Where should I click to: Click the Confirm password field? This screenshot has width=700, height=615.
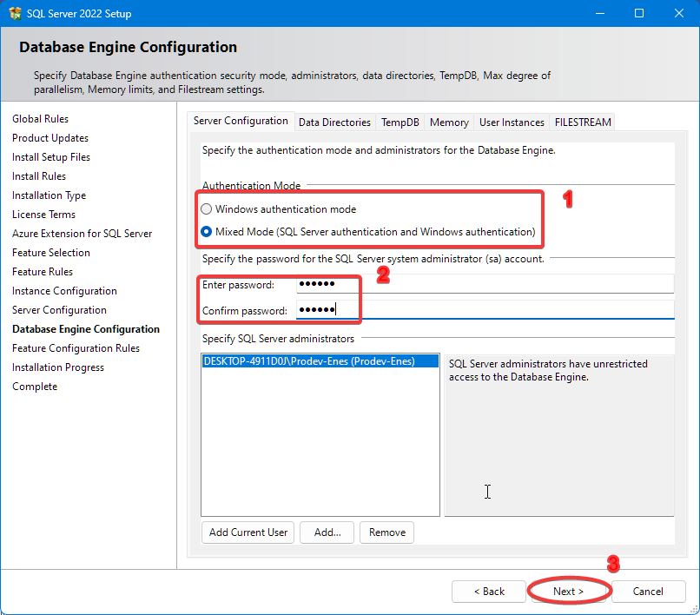[485, 310]
